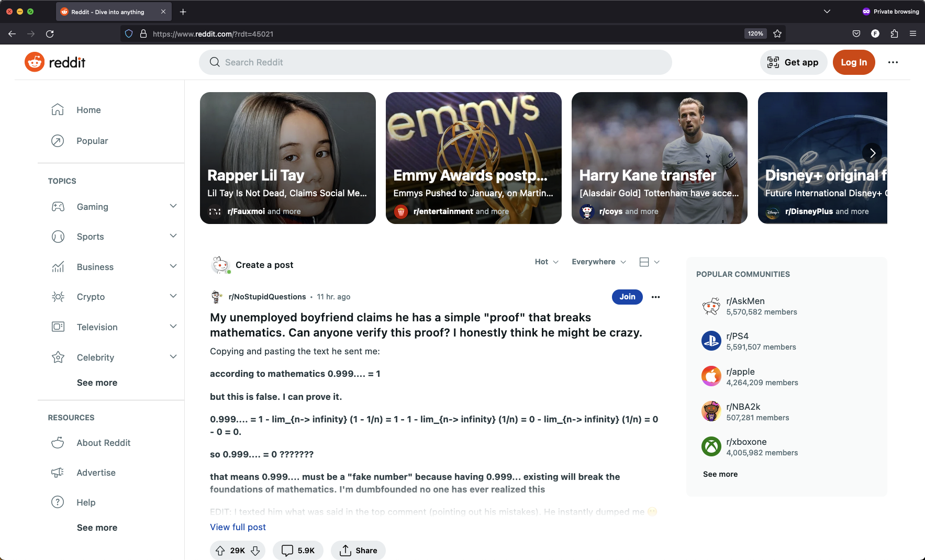
Task: Click the Help question mark icon
Action: pos(58,502)
